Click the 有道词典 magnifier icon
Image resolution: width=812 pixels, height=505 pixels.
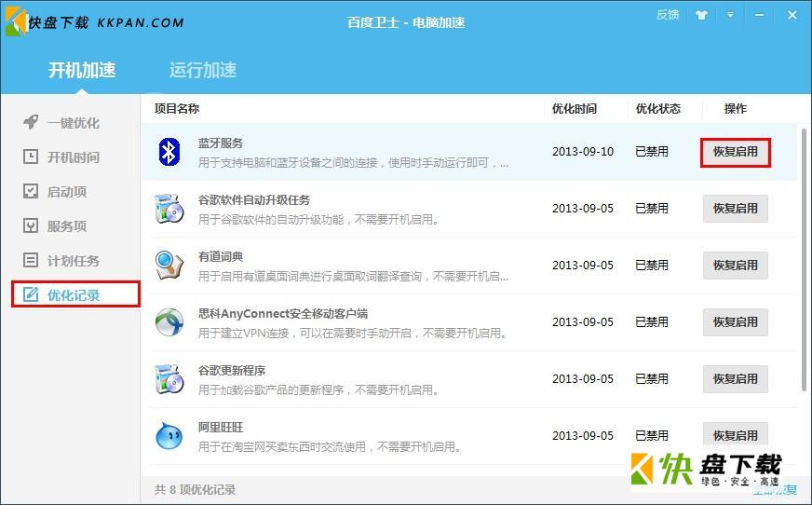pos(169,266)
